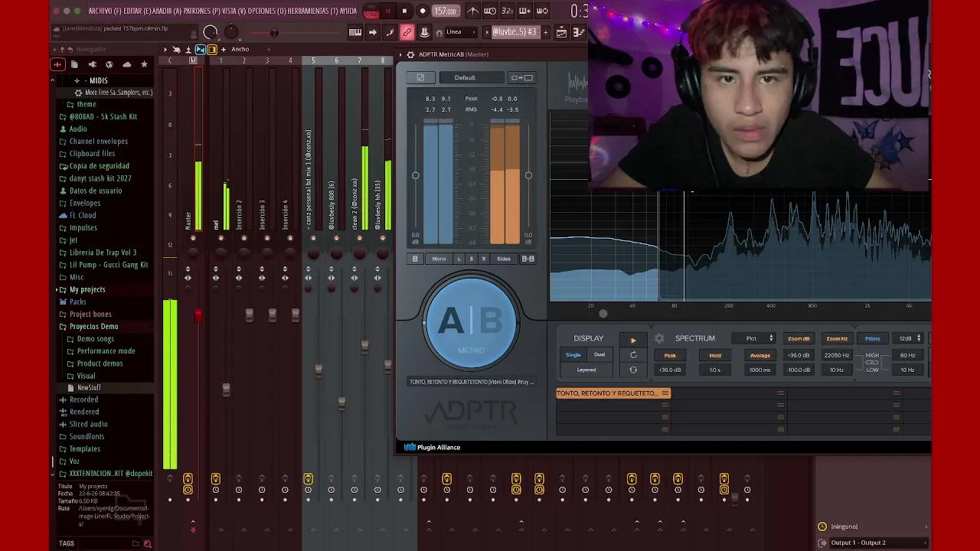
Task: Select the Dual display mode
Action: [x=599, y=354]
